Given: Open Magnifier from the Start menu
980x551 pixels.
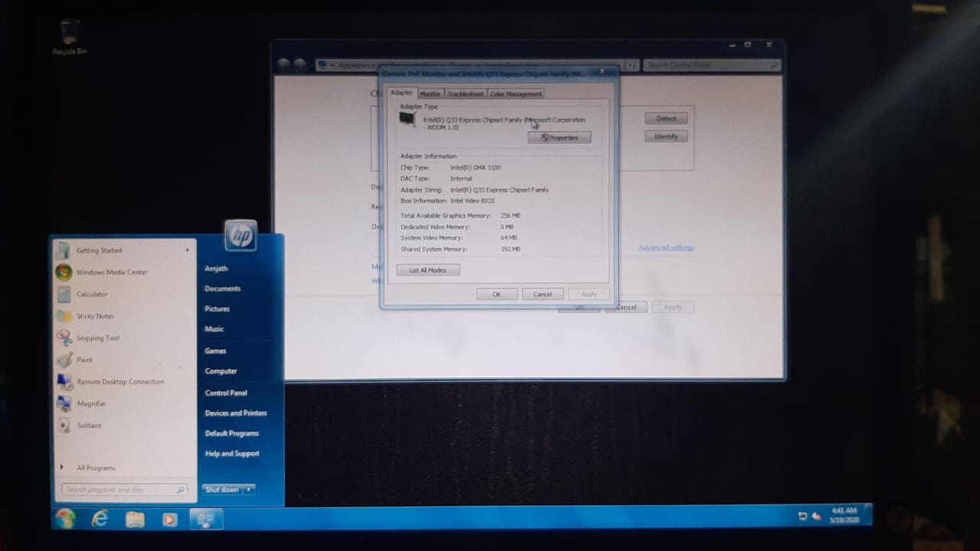Looking at the screenshot, I should (x=91, y=403).
